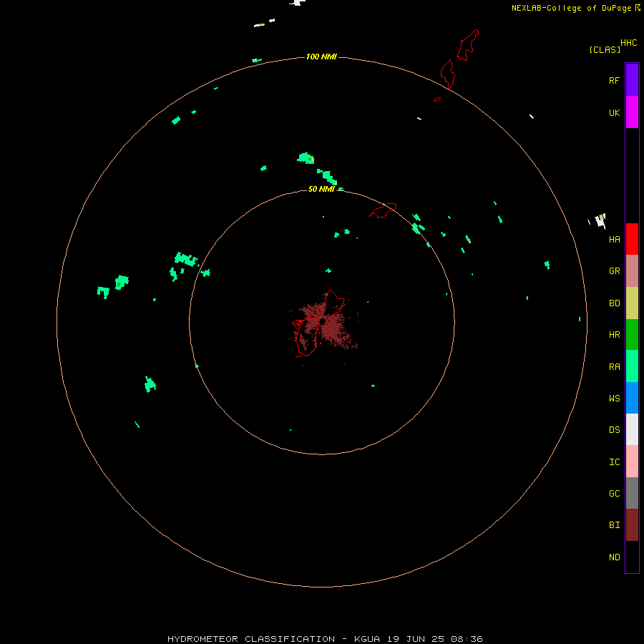The image size is (644, 644).
Task: Click the BD yellow legend swatch
Action: [x=632, y=303]
